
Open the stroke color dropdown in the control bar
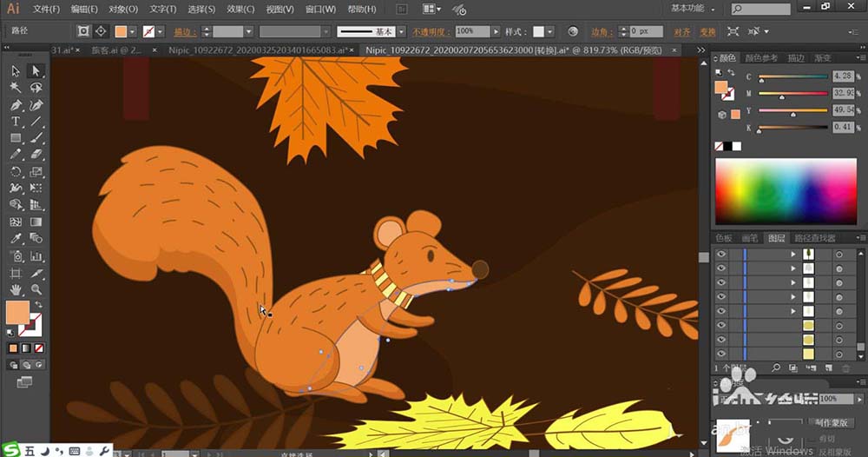[x=161, y=32]
